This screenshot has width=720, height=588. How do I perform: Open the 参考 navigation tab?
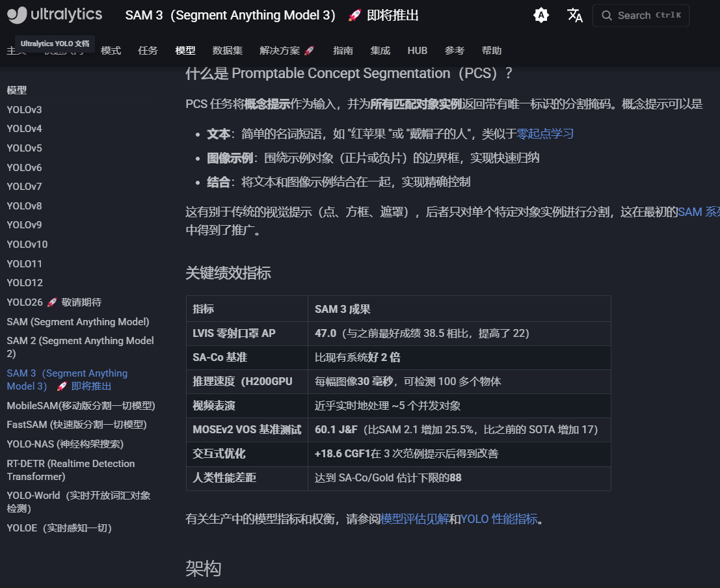(x=455, y=51)
